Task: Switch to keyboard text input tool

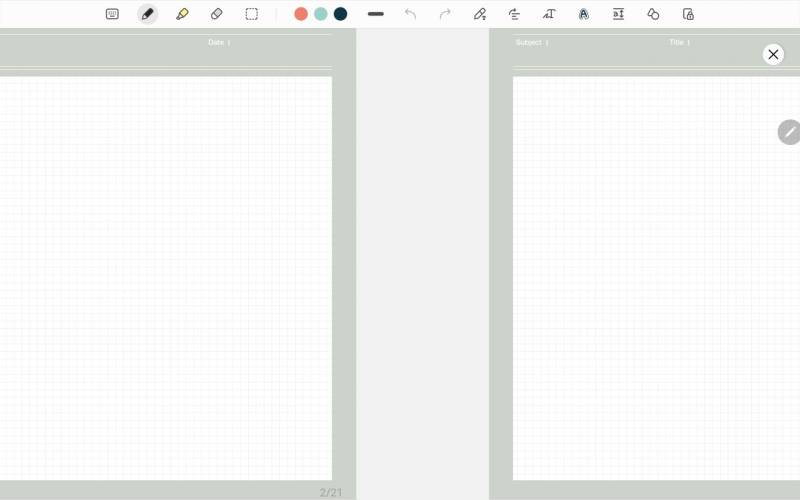Action: coord(112,14)
